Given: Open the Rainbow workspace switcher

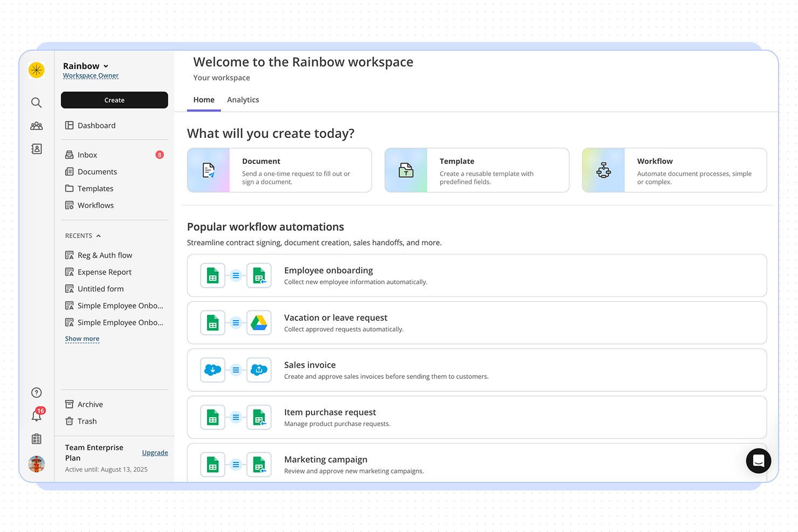Looking at the screenshot, I should coord(86,65).
